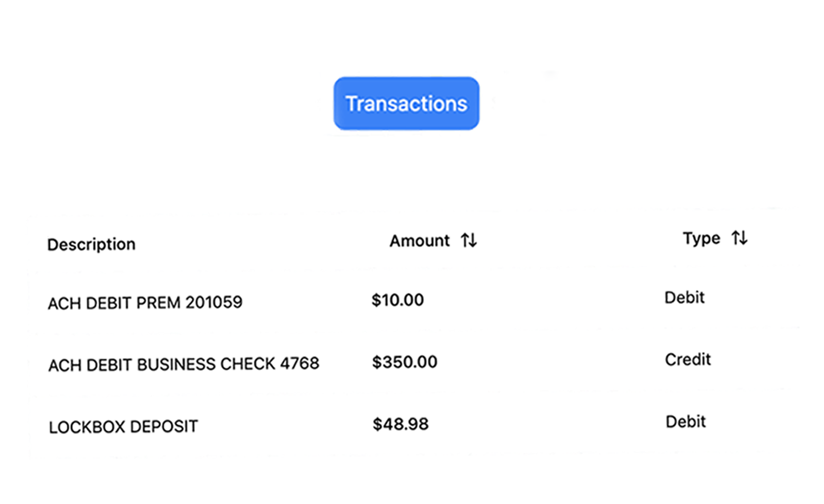
Task: Click the Description column header
Action: (91, 244)
